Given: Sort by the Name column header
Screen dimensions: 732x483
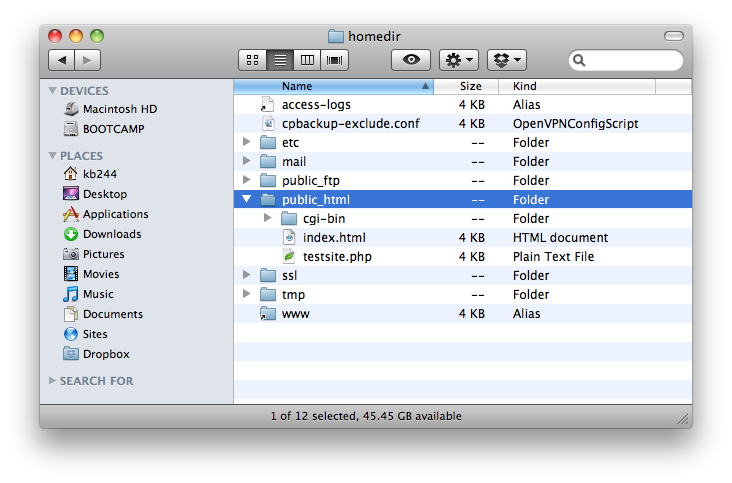Looking at the screenshot, I should tap(334, 86).
